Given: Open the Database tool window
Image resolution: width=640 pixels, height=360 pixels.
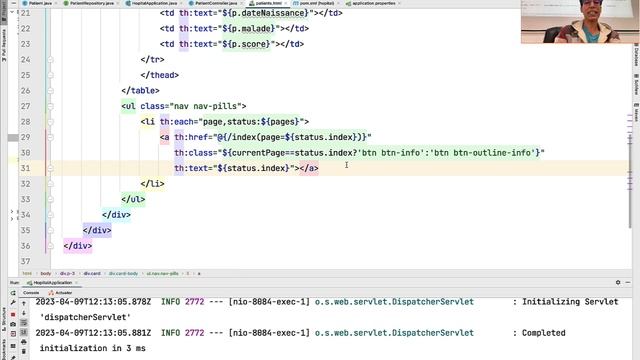Looking at the screenshot, I should click(636, 55).
